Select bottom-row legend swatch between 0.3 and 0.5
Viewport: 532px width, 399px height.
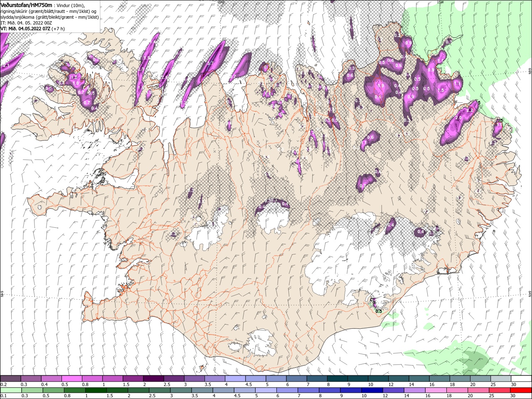[x=32, y=390]
